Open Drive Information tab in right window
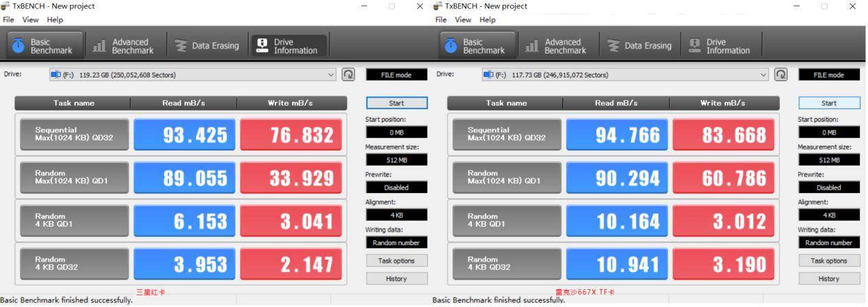Screen dimensions: 868x307 (720, 45)
